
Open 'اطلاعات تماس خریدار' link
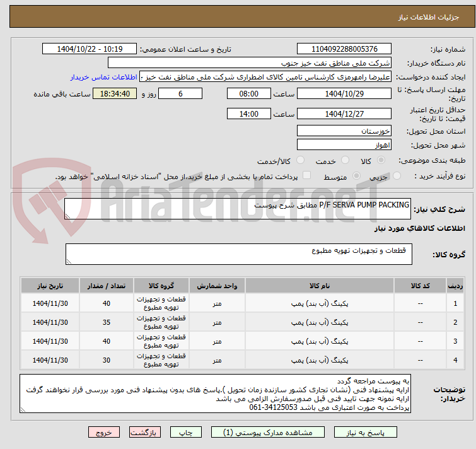[104, 77]
